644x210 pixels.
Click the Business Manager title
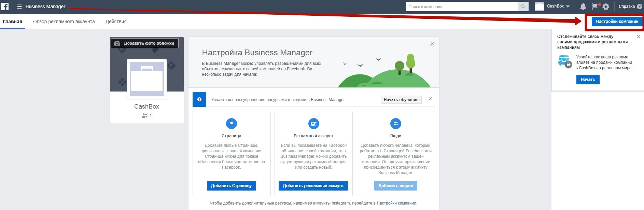(45, 6)
